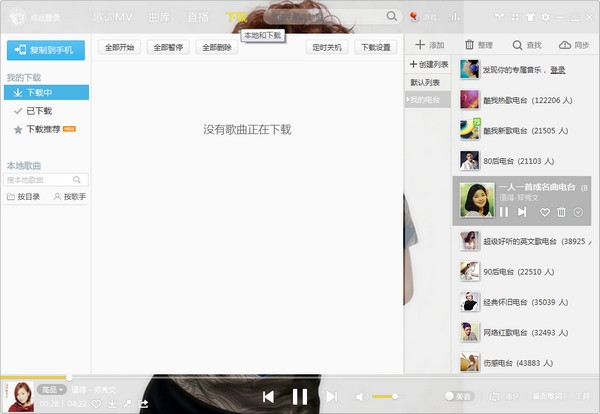Screen dimensions: 600x414
Task: Select 已下载 in the left sidebar
Action: pos(39,111)
